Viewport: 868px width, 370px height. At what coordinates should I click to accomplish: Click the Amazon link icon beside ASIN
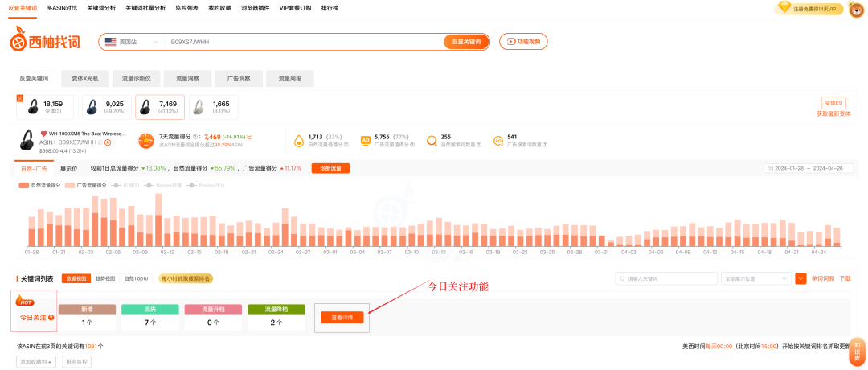point(108,142)
